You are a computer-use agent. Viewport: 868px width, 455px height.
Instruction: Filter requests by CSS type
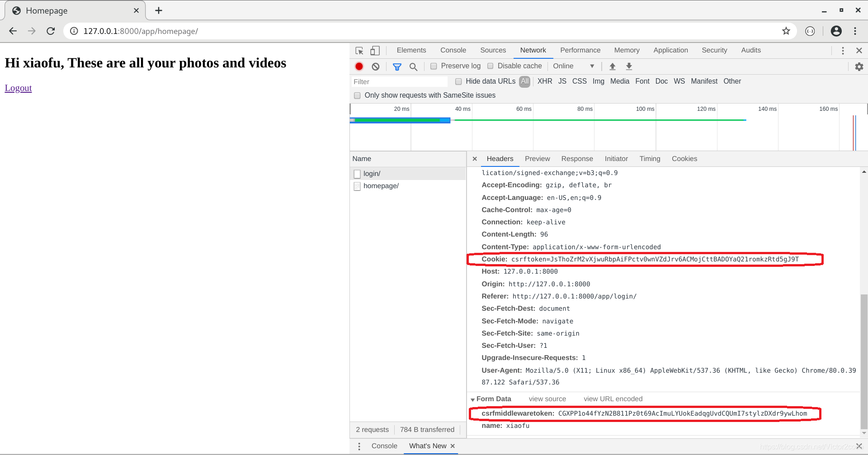pyautogui.click(x=579, y=81)
